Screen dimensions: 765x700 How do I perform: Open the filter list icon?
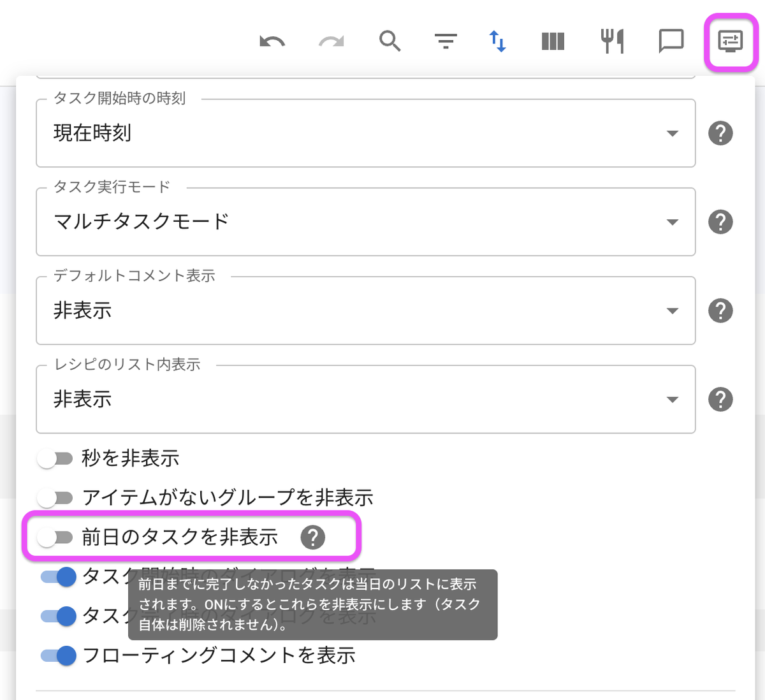pos(446,42)
